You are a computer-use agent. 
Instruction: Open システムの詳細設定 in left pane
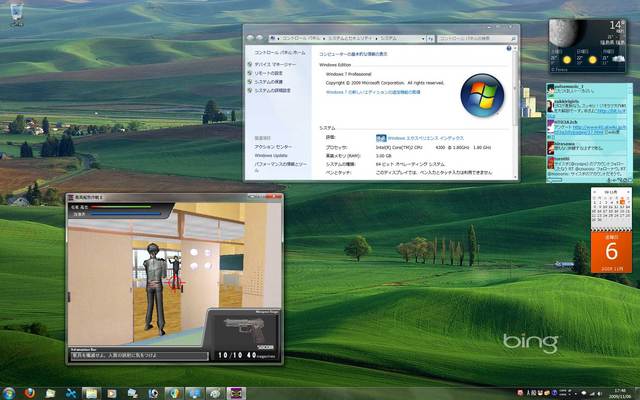pyautogui.click(x=272, y=91)
